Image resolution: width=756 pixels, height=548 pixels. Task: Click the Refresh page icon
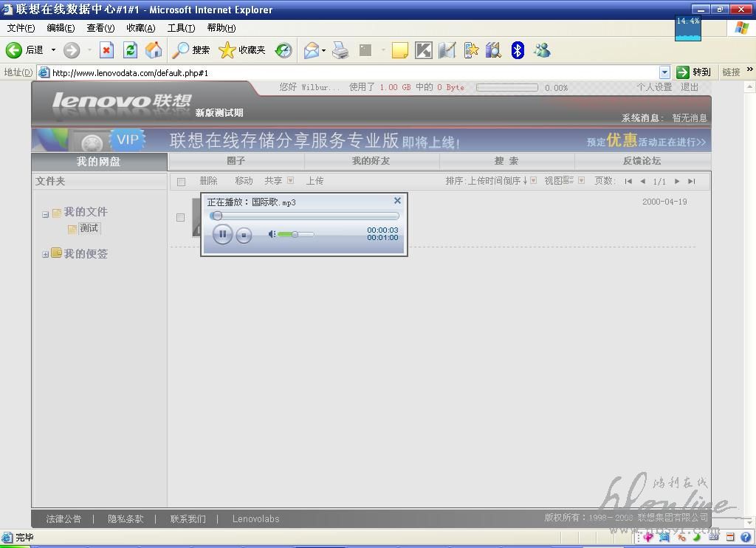tap(131, 50)
